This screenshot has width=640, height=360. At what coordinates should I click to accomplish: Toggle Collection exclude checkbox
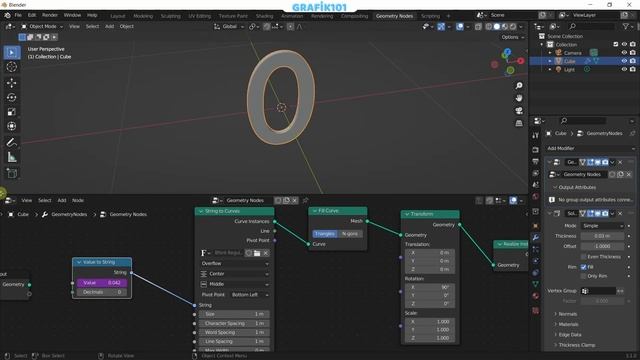(616, 44)
